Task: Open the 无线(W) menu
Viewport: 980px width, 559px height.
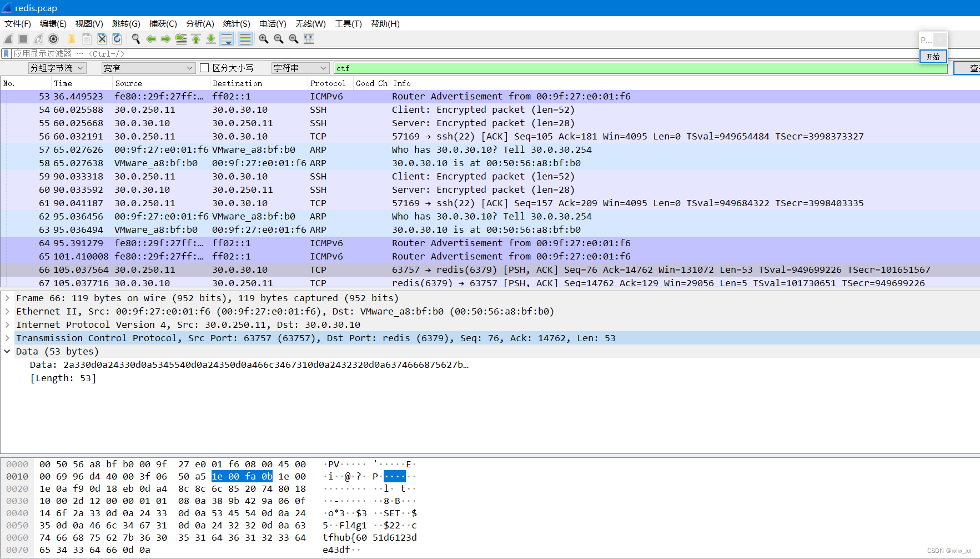Action: tap(310, 24)
